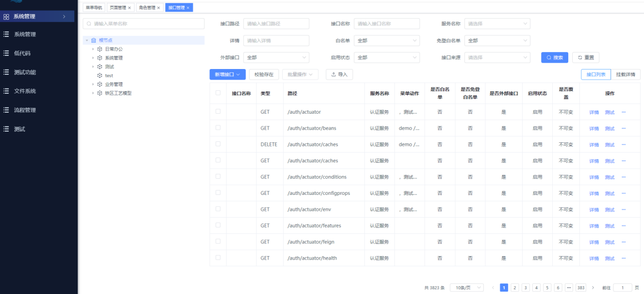Expand the 业务管理 tree node
This screenshot has width=644, height=294.
click(x=93, y=84)
